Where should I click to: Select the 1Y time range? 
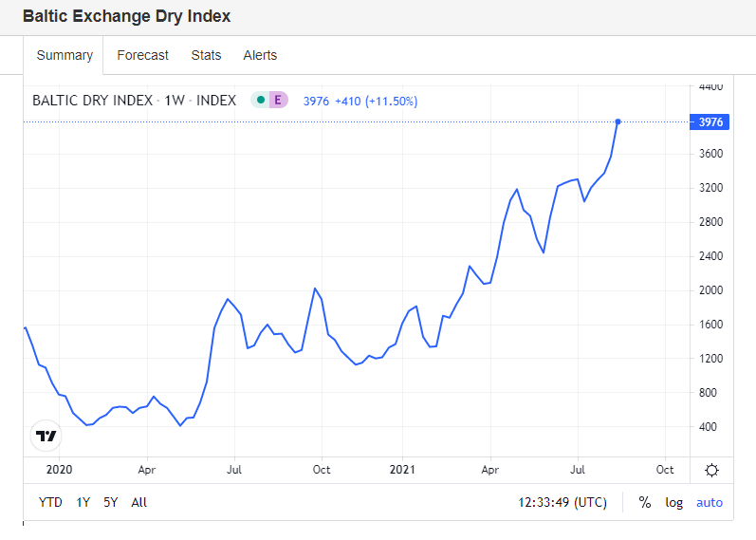[x=83, y=502]
